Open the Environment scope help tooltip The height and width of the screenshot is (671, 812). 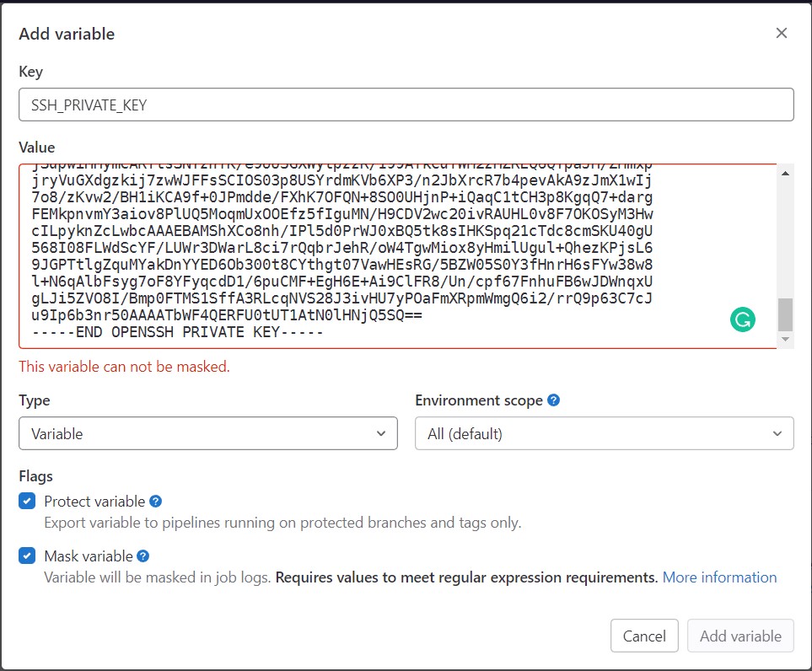554,400
